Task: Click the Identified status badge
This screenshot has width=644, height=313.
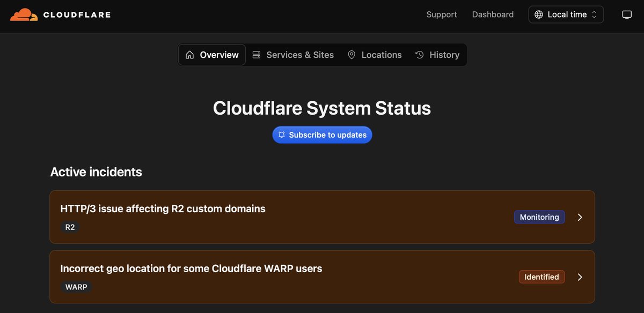Action: pyautogui.click(x=541, y=277)
